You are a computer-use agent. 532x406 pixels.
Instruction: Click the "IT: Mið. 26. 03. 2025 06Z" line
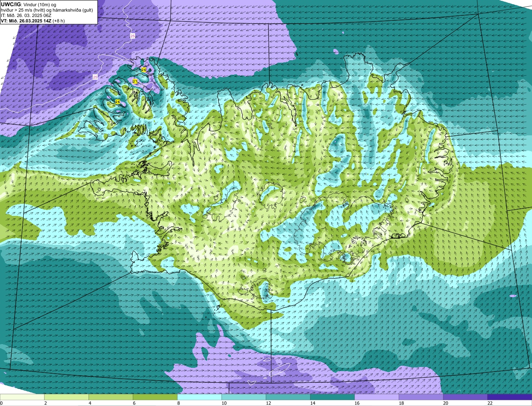[x=26, y=15]
